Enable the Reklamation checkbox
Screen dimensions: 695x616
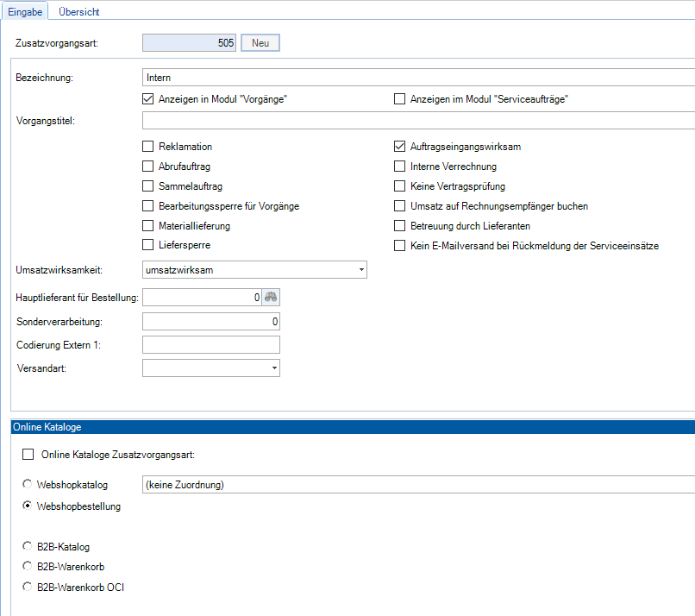[x=148, y=147]
